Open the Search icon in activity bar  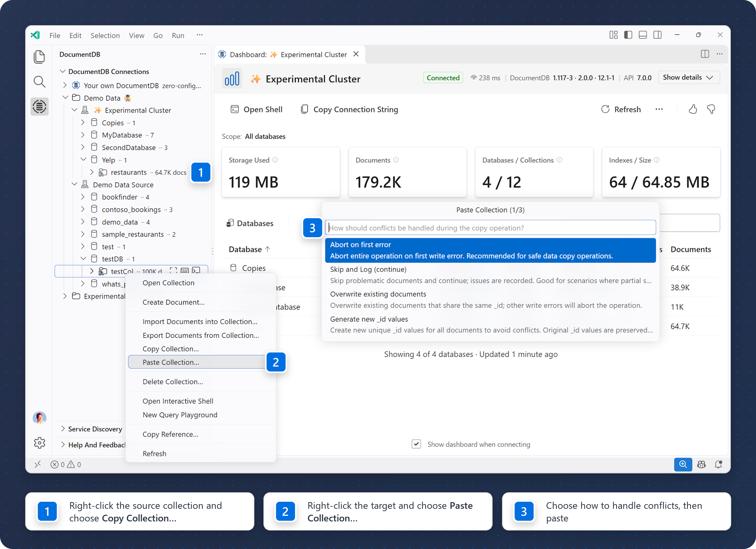[x=39, y=82]
